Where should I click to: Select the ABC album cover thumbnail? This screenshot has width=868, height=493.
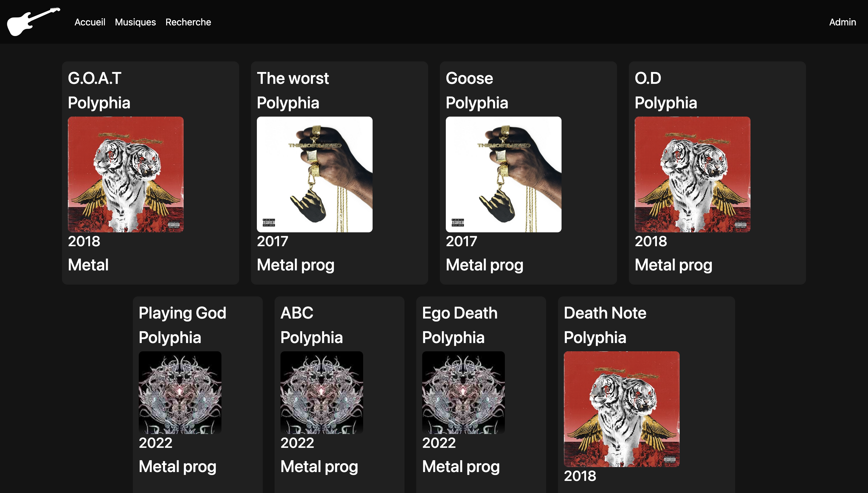click(322, 393)
